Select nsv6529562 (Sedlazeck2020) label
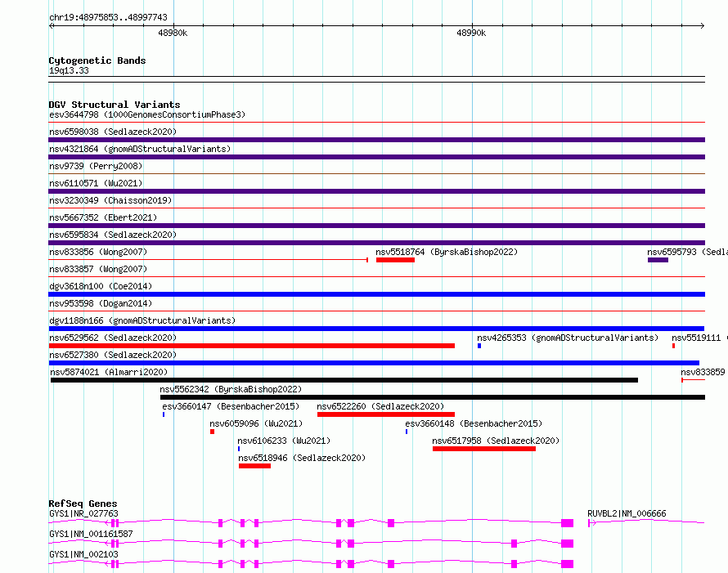Image resolution: width=728 pixels, height=573 pixels. (x=113, y=338)
